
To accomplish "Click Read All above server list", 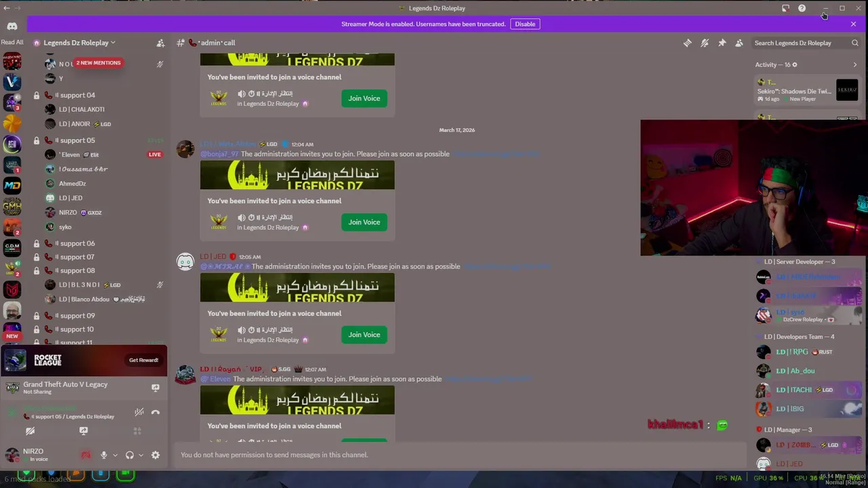I will (x=12, y=42).
